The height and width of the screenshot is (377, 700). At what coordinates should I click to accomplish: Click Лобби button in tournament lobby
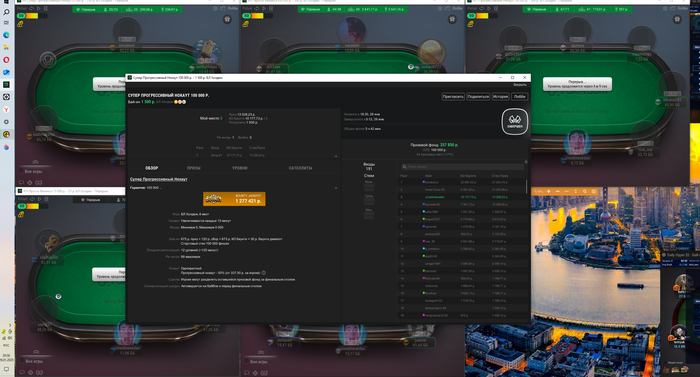coord(520,96)
